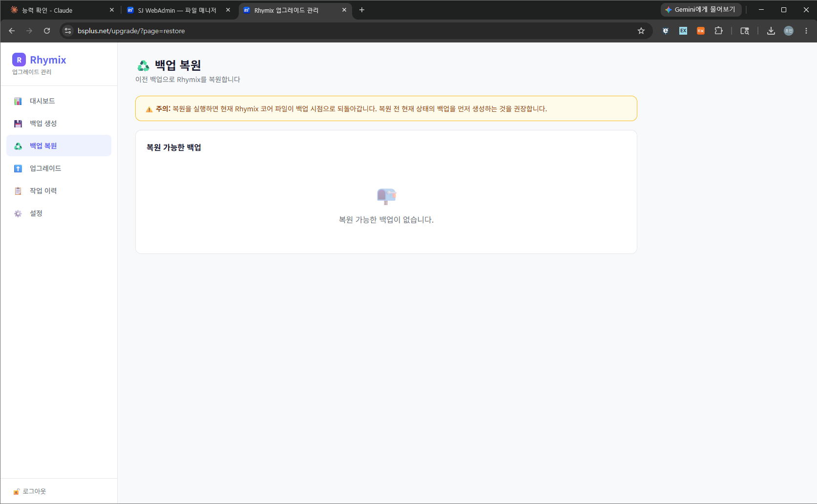Click the clipboard icon for 작업 이력
Viewport: 817px width, 504px height.
point(18,191)
